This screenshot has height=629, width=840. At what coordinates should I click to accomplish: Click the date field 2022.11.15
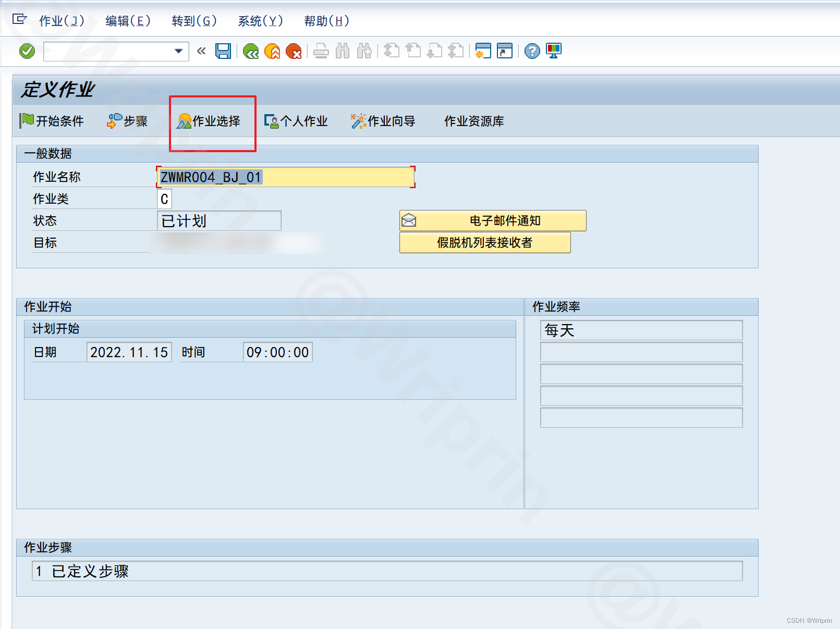click(x=129, y=352)
